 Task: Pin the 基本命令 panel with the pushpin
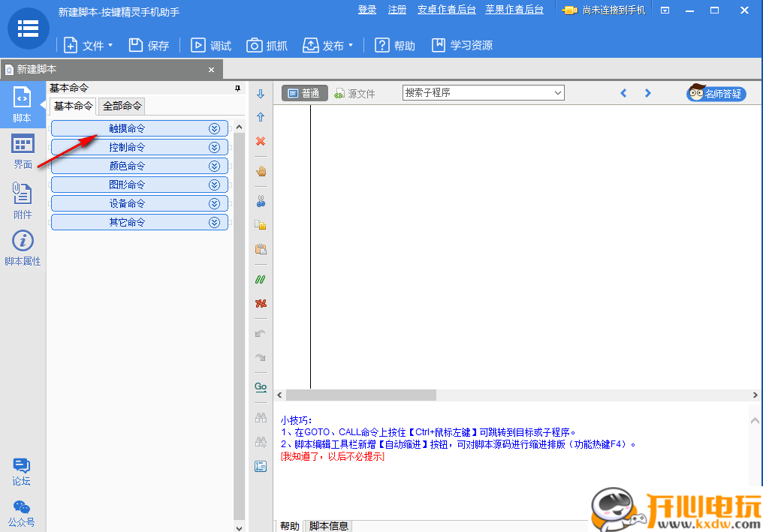[x=237, y=89]
